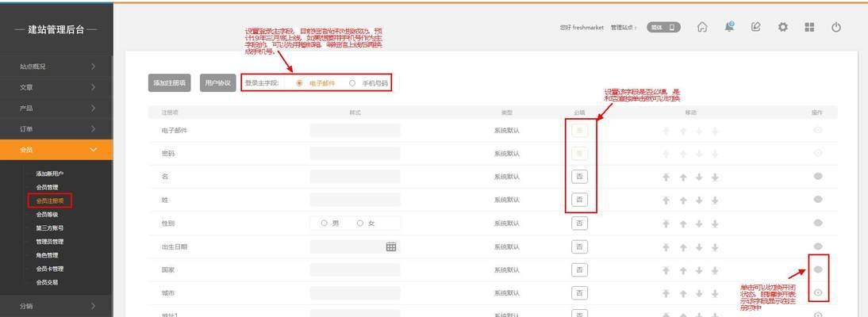Select 电子邮件 as login main field

click(x=299, y=83)
